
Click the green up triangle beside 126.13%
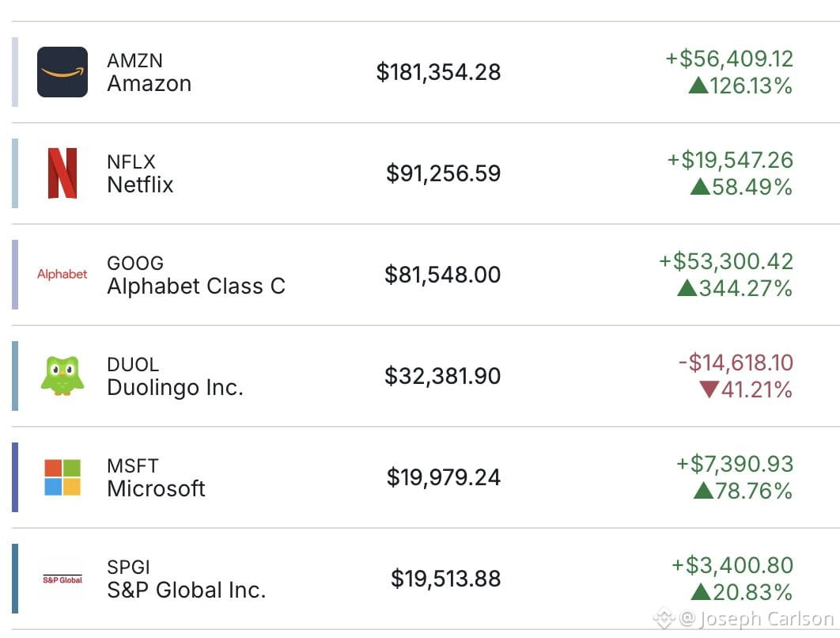click(x=698, y=85)
